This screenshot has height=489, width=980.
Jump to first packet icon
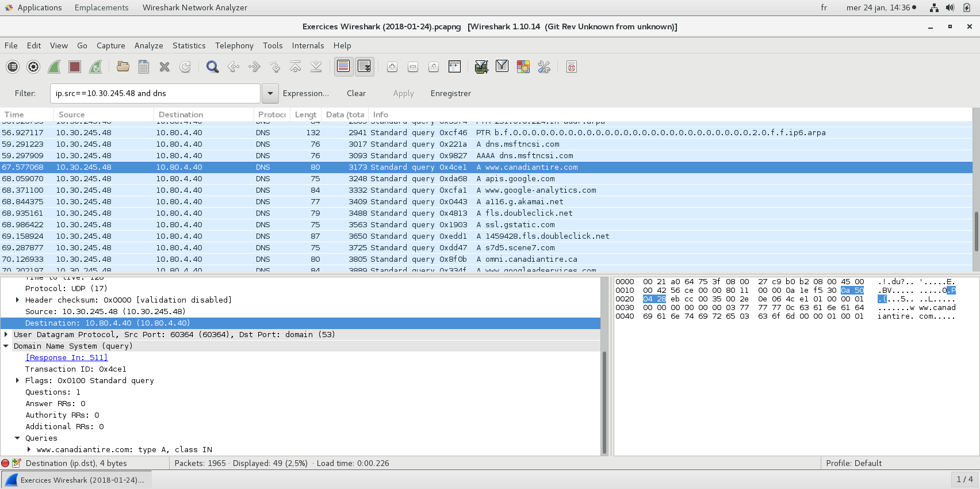[296, 67]
